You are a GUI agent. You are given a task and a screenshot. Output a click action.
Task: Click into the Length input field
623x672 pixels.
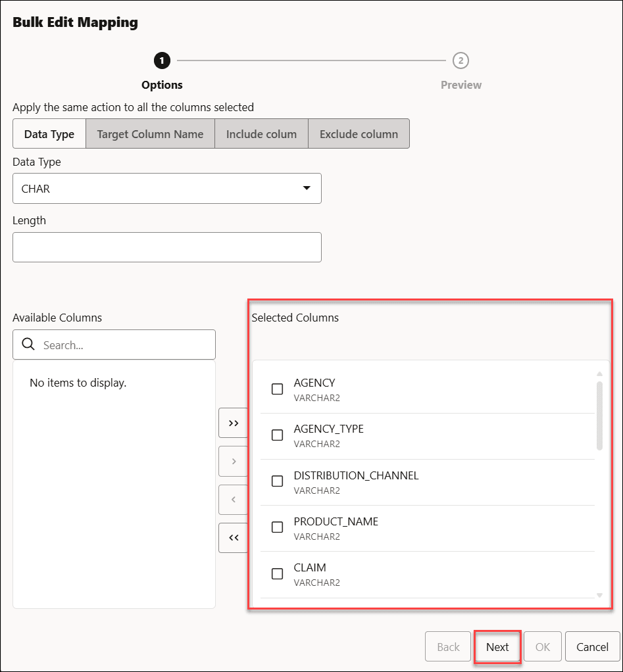[167, 247]
